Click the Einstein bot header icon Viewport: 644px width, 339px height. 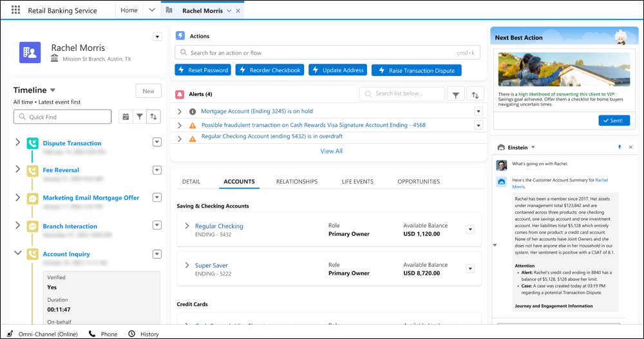[500, 147]
